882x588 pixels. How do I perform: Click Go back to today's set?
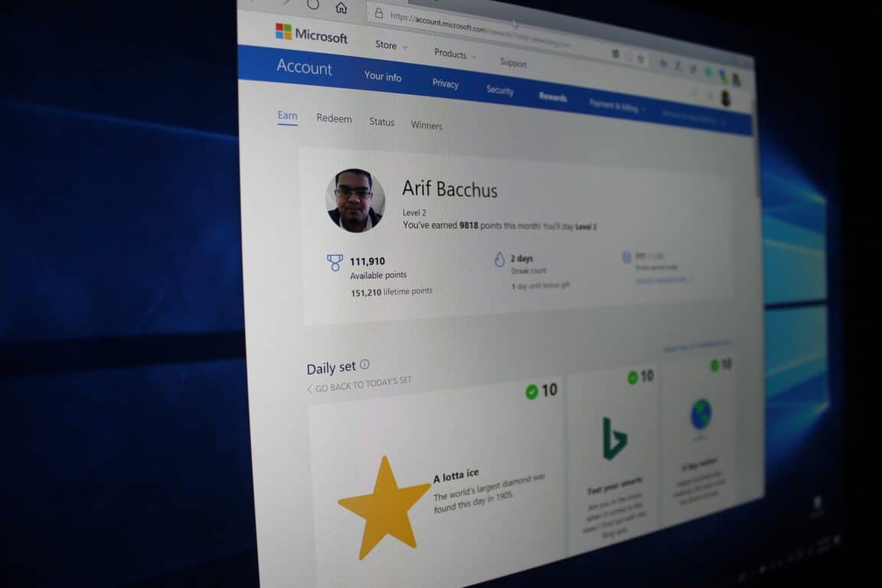(363, 384)
